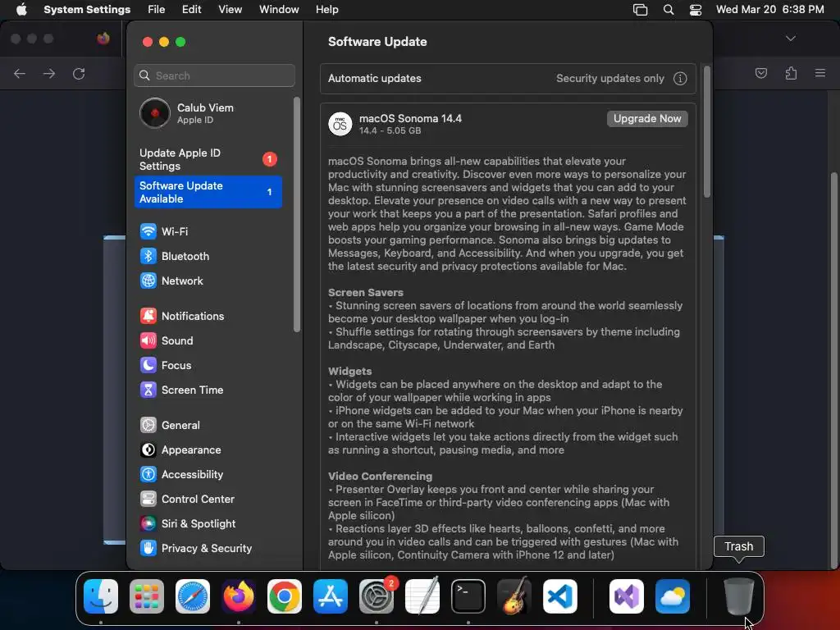840x630 pixels.
Task: Open the File menu
Action: pyautogui.click(x=157, y=10)
